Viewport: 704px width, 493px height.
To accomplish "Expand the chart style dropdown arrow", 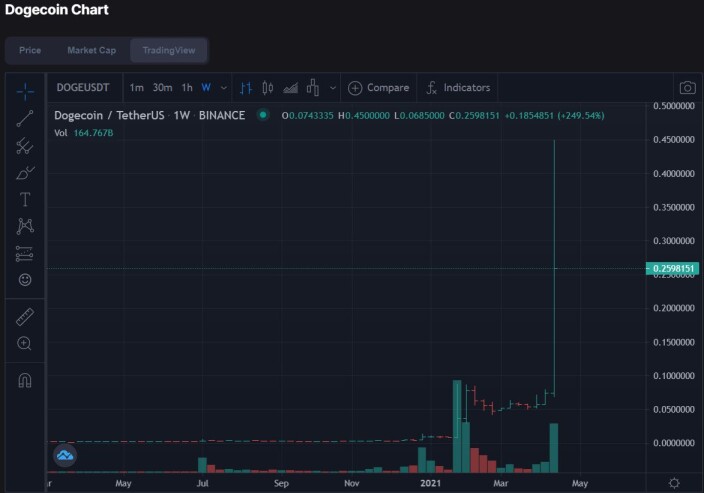I will pyautogui.click(x=333, y=88).
